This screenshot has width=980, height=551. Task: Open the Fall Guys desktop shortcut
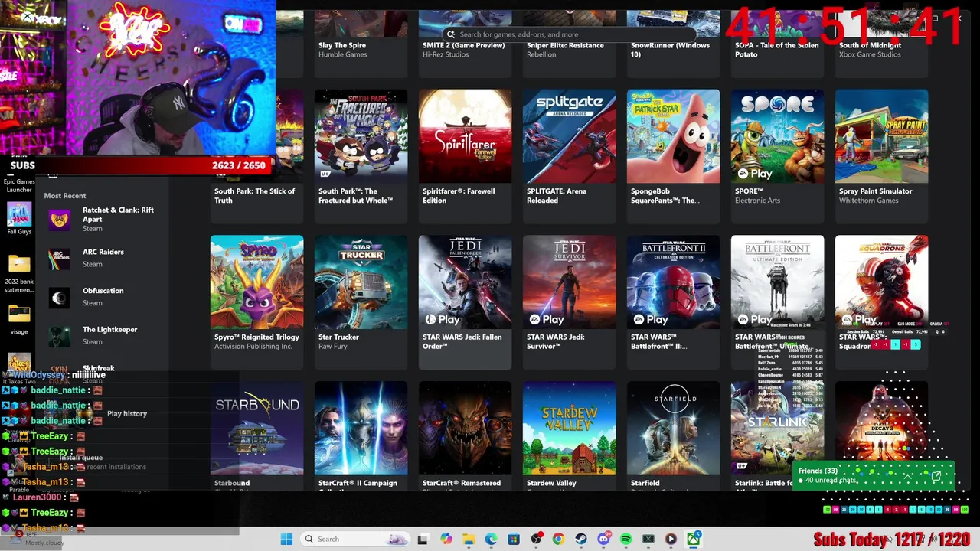coord(19,218)
